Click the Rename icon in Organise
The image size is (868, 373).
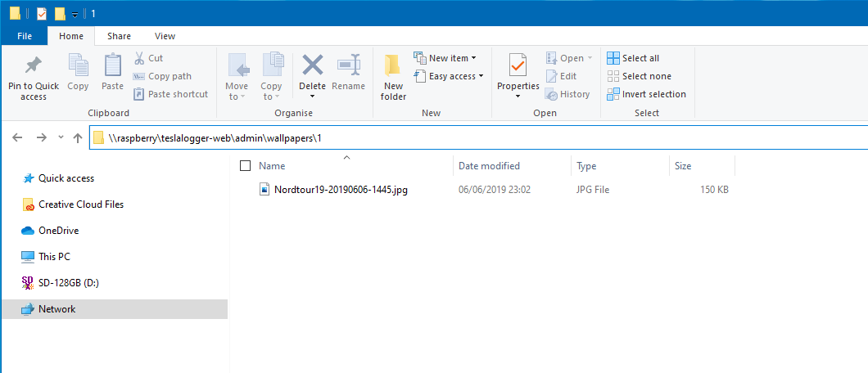pyautogui.click(x=349, y=65)
